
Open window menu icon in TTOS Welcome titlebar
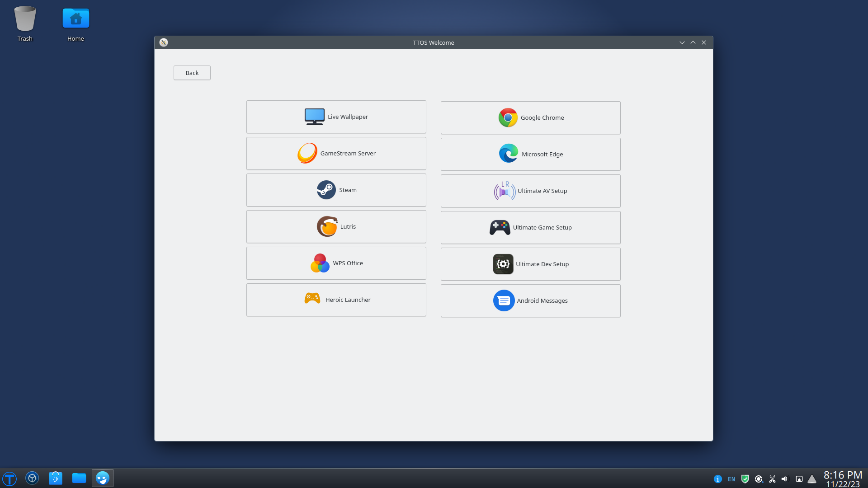[164, 42]
